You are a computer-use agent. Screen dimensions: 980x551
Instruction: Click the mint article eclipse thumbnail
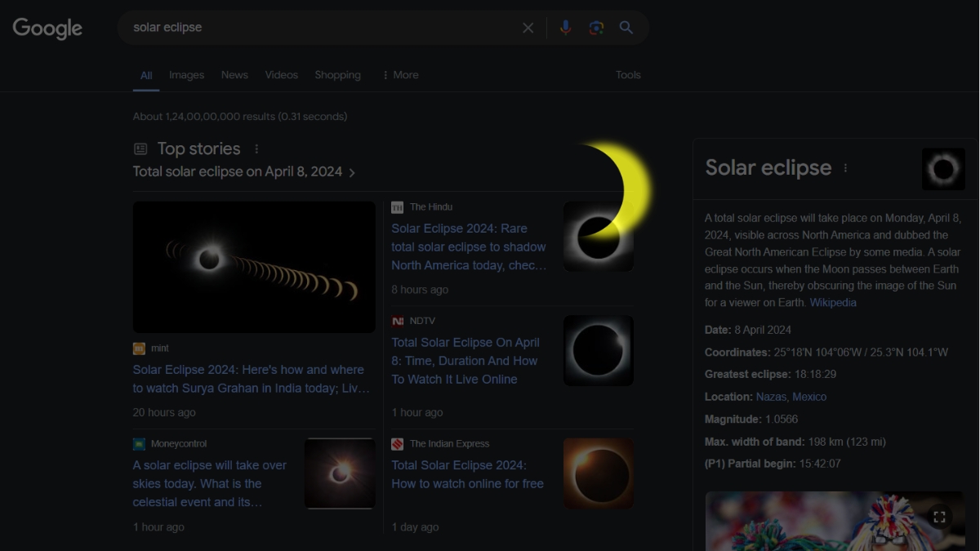click(253, 266)
